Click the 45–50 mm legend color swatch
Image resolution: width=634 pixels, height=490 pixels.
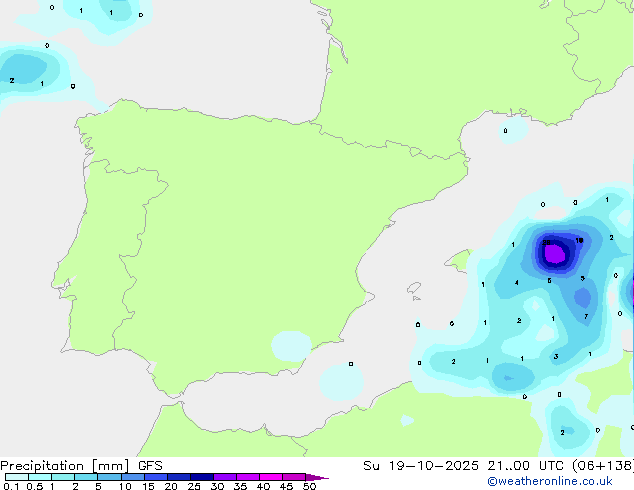(x=294, y=477)
